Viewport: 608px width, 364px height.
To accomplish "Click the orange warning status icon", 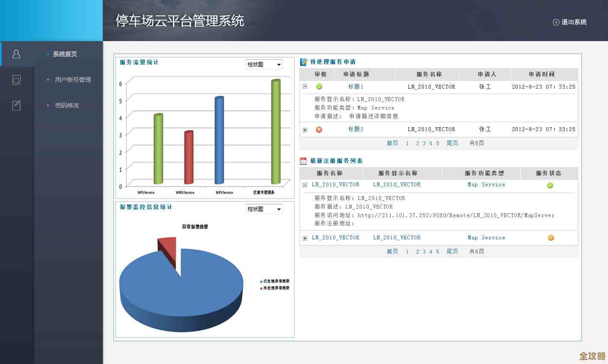I will (x=551, y=238).
